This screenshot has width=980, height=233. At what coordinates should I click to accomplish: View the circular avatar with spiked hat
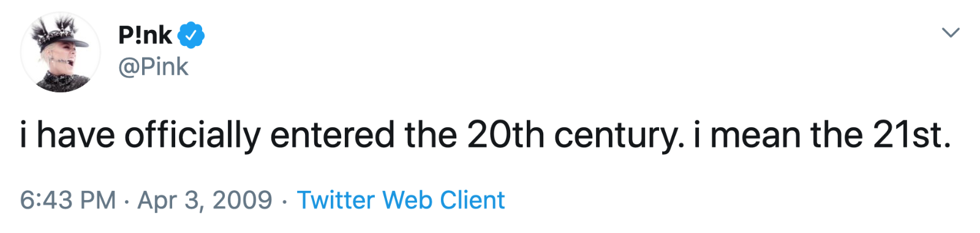click(x=61, y=52)
